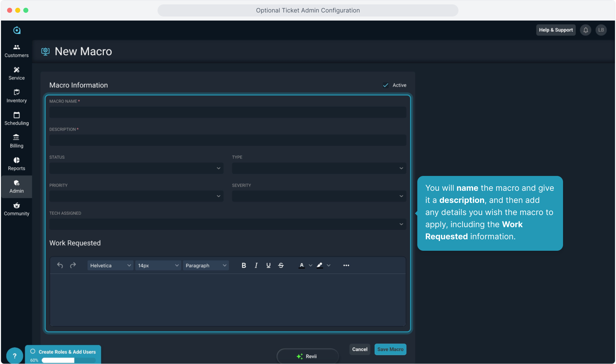Go to Customers in the sidebar

(x=17, y=51)
